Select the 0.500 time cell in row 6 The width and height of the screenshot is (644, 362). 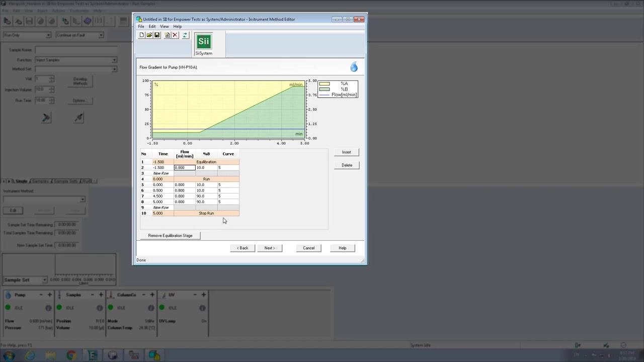click(x=163, y=191)
